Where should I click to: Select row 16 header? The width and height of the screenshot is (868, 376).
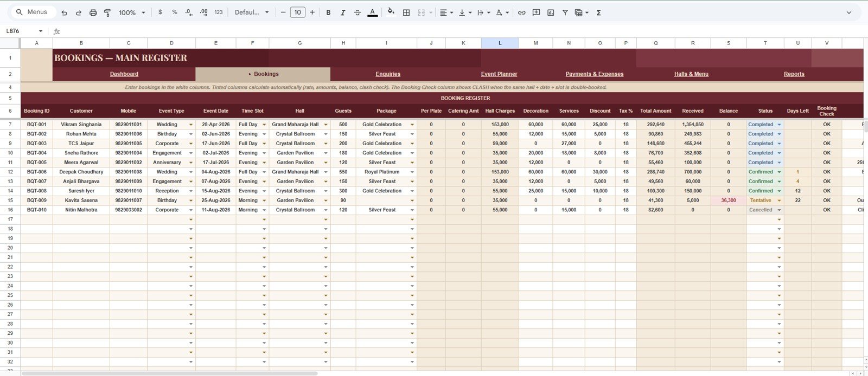point(10,210)
